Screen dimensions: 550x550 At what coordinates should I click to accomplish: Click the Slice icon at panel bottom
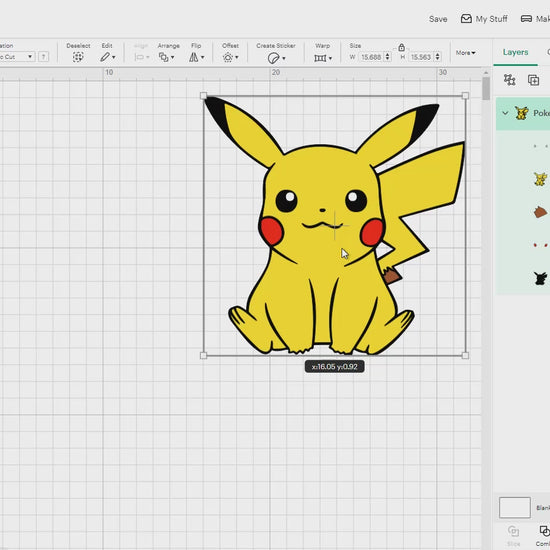(x=513, y=531)
